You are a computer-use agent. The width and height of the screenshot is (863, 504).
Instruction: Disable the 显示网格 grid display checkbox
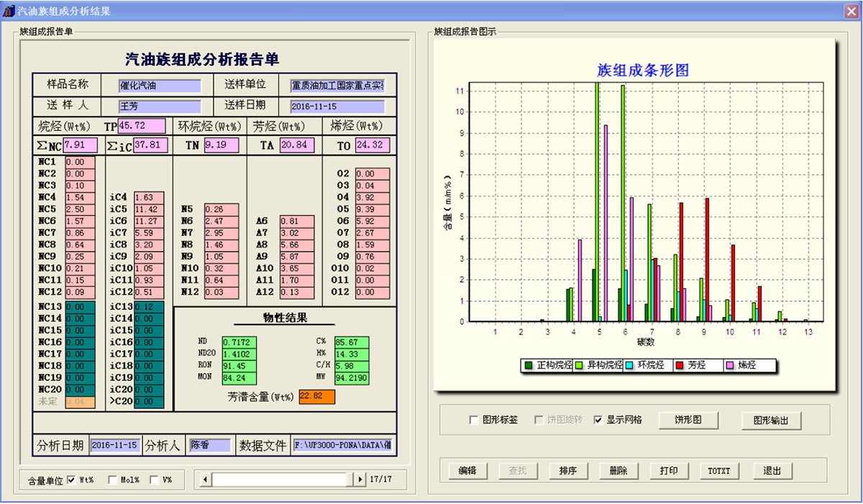click(x=598, y=421)
